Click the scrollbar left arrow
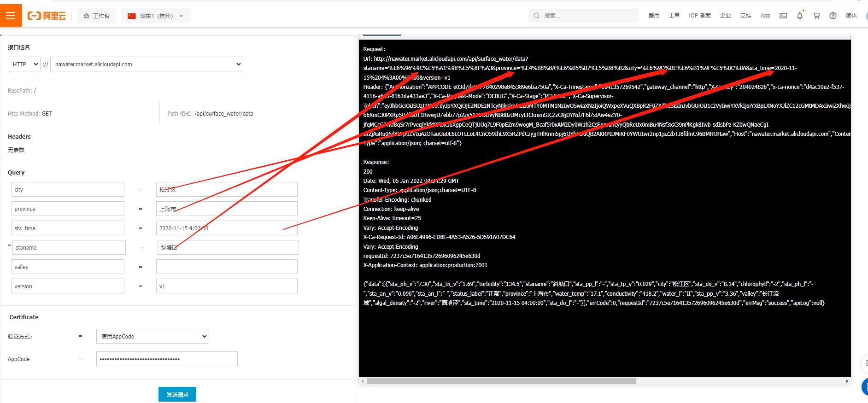The image size is (868, 403). pyautogui.click(x=363, y=381)
